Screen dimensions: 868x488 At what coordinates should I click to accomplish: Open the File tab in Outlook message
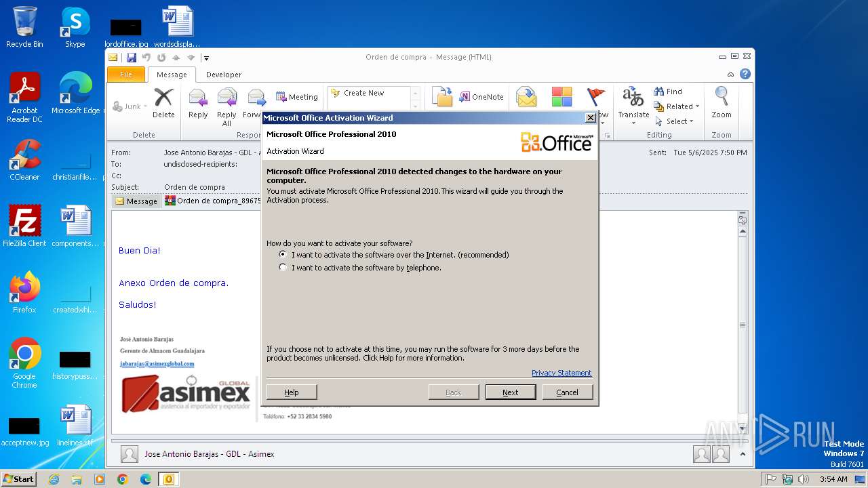point(126,75)
